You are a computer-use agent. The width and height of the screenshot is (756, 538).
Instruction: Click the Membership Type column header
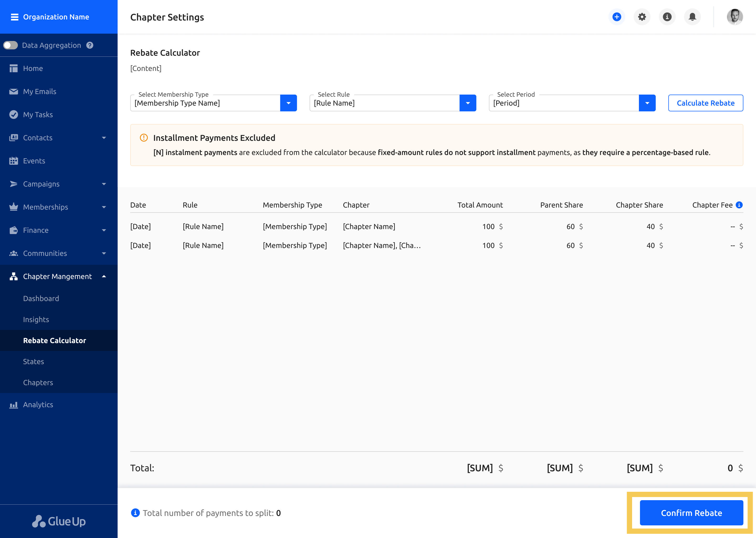point(292,205)
